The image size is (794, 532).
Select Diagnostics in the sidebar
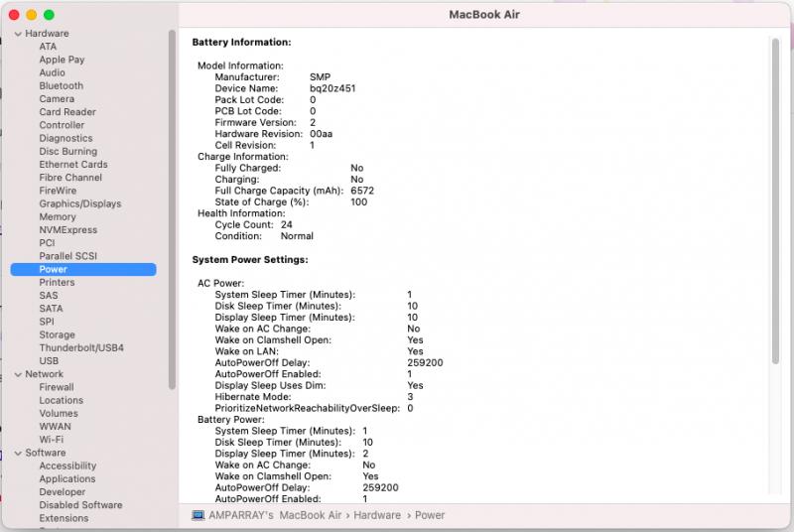tap(66, 139)
